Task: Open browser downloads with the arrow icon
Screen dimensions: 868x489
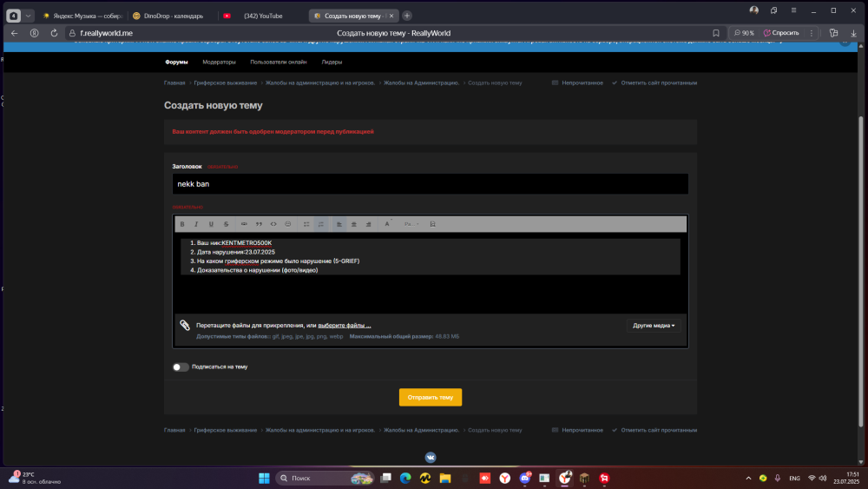Action: (853, 33)
